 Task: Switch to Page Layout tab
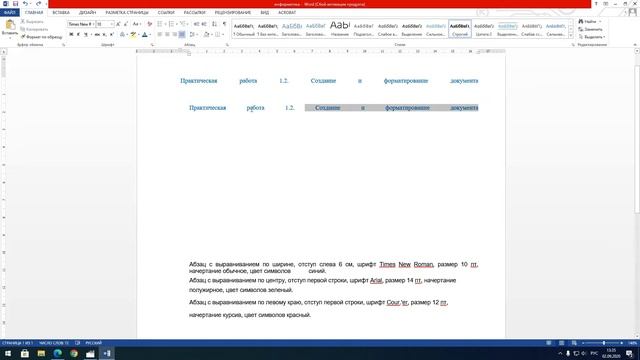127,13
